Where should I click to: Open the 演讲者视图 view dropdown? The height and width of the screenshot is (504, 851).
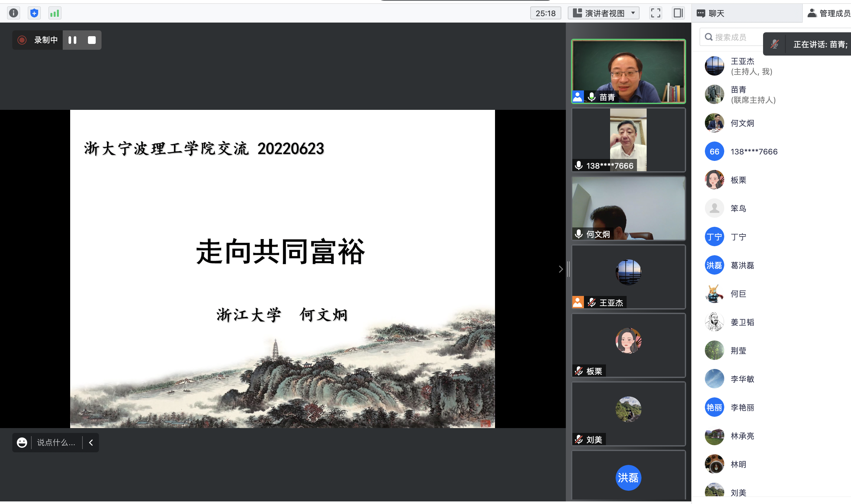coord(604,13)
